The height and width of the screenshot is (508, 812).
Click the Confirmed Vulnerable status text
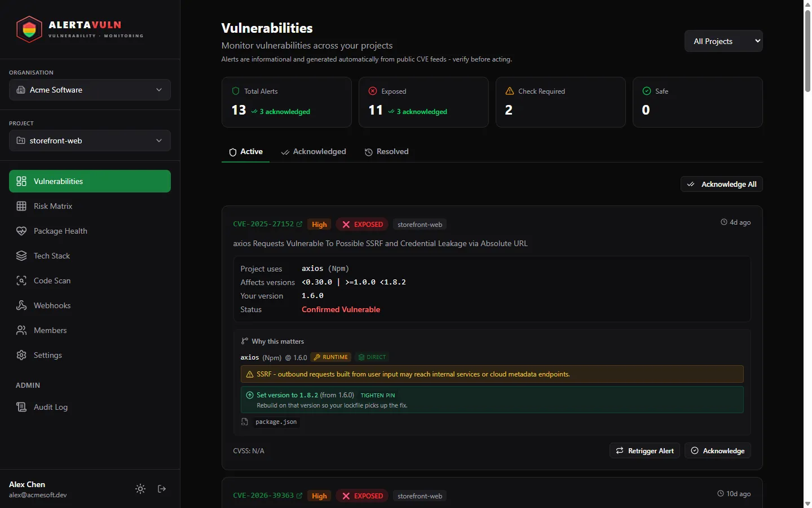[x=341, y=309]
